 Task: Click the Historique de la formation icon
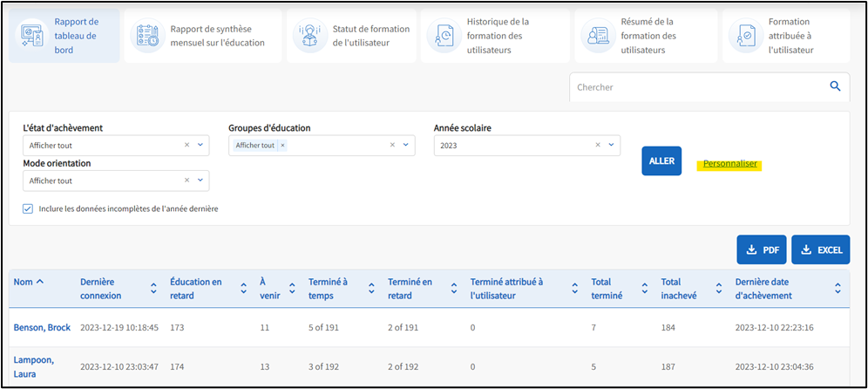click(444, 37)
